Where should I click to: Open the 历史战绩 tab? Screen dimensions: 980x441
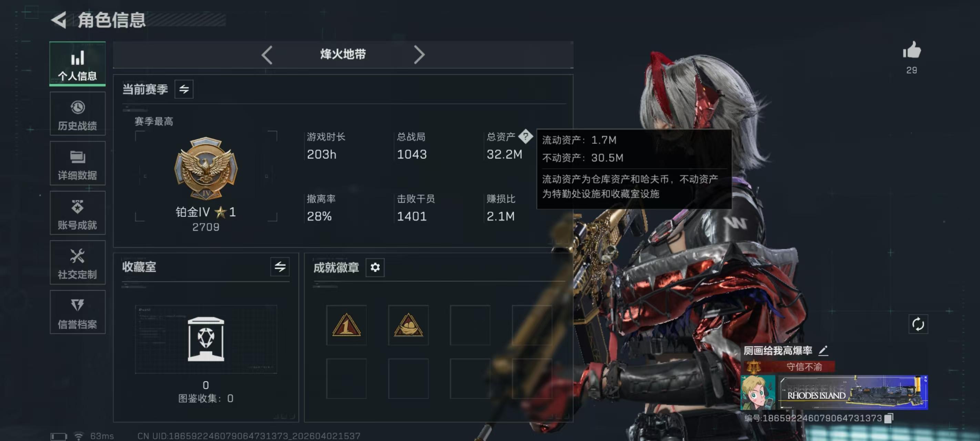78,114
